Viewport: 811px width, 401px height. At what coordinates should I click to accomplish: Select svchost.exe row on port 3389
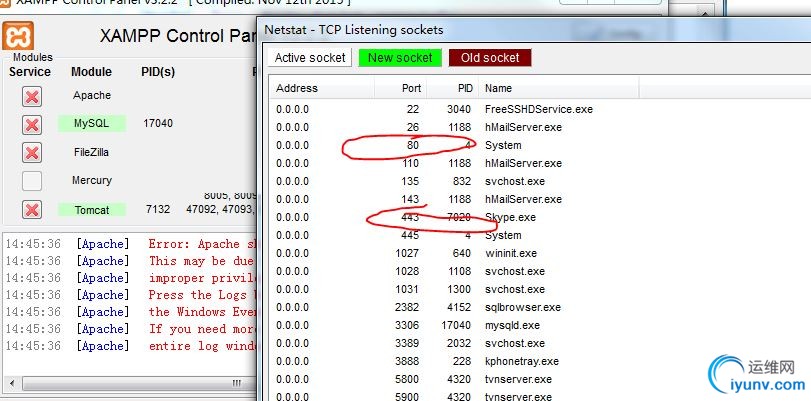[538, 344]
